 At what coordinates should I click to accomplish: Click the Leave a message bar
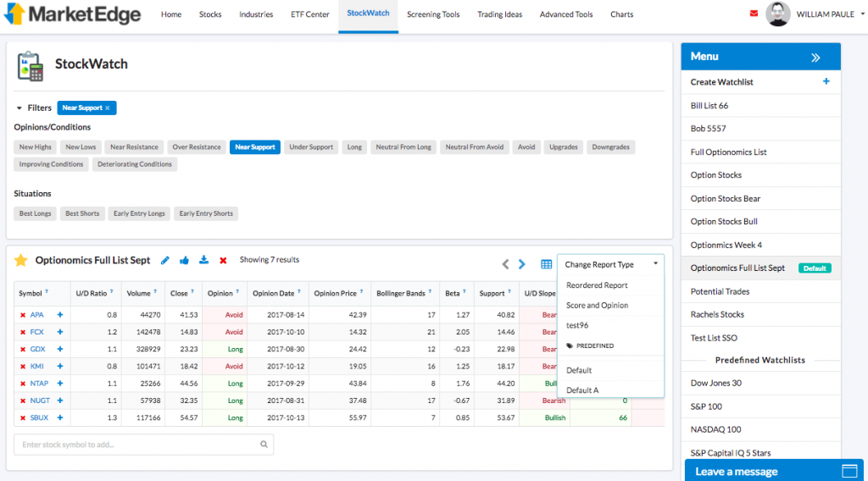[x=774, y=471]
